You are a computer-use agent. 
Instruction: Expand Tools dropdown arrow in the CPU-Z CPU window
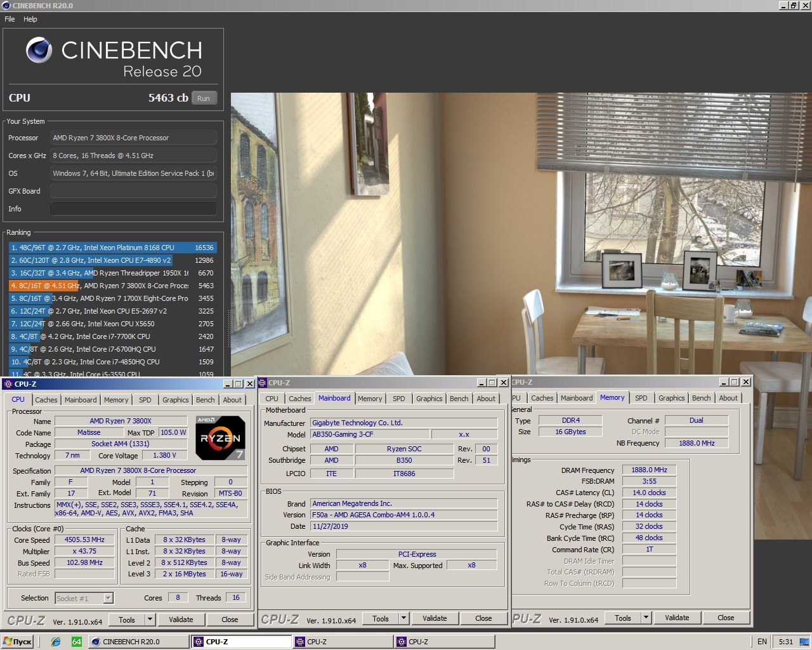150,620
